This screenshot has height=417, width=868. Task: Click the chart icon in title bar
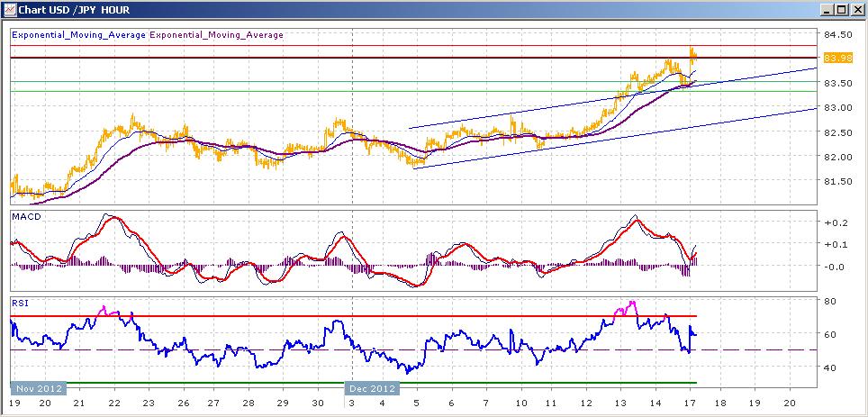click(9, 9)
